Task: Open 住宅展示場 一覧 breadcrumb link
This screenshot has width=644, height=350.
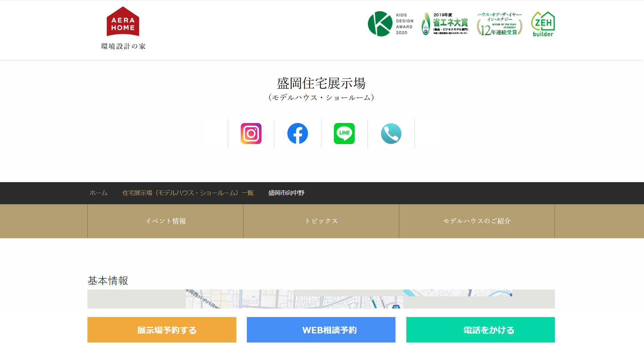Action: tap(188, 193)
